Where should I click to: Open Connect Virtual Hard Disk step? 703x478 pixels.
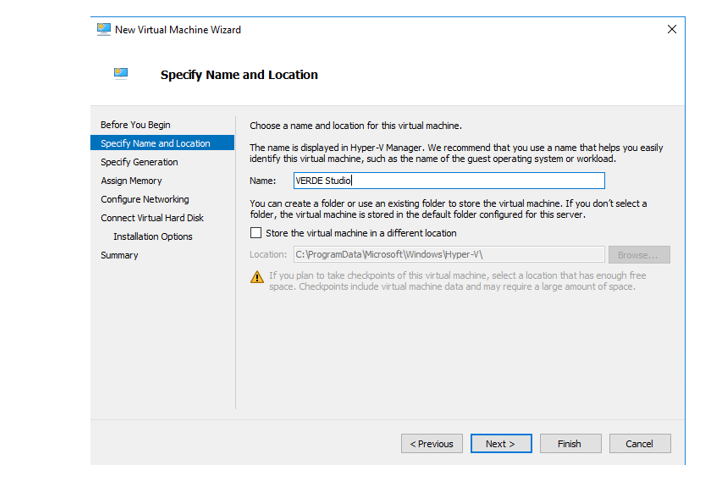tap(152, 218)
